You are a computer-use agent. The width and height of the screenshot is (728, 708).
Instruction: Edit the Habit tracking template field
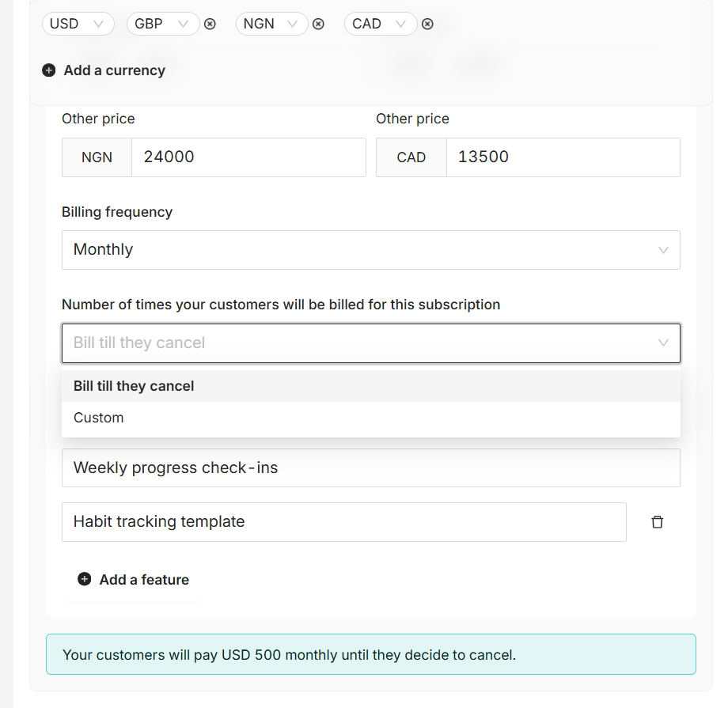pyautogui.click(x=344, y=522)
